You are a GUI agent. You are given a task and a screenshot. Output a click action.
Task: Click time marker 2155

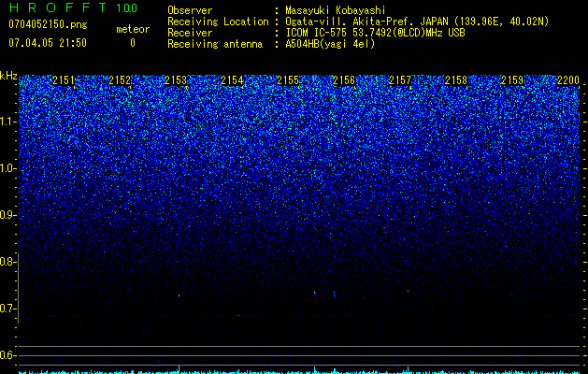point(288,80)
